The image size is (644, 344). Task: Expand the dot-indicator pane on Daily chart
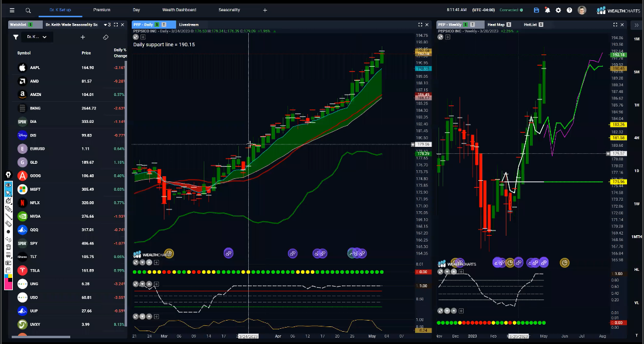(156, 262)
